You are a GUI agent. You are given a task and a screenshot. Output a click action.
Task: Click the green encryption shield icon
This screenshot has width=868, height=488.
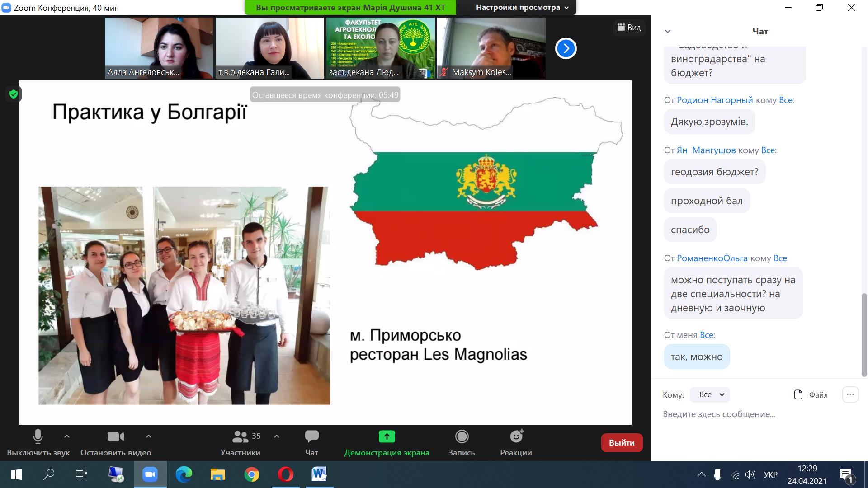[14, 94]
